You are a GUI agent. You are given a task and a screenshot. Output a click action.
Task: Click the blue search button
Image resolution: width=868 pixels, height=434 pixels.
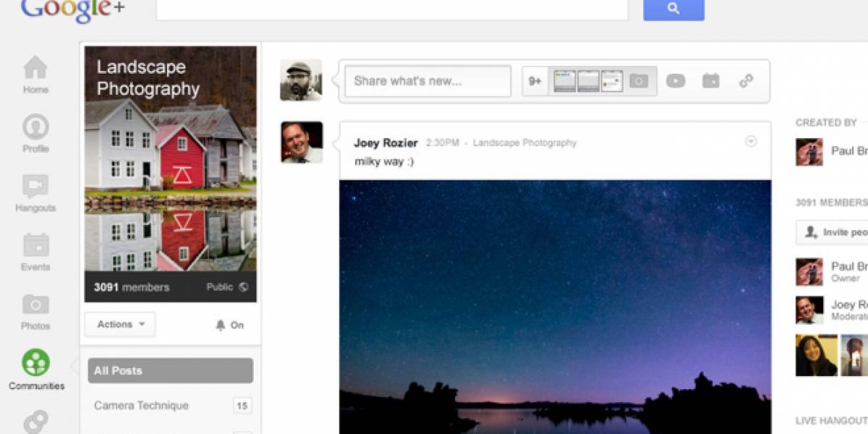[x=673, y=9]
